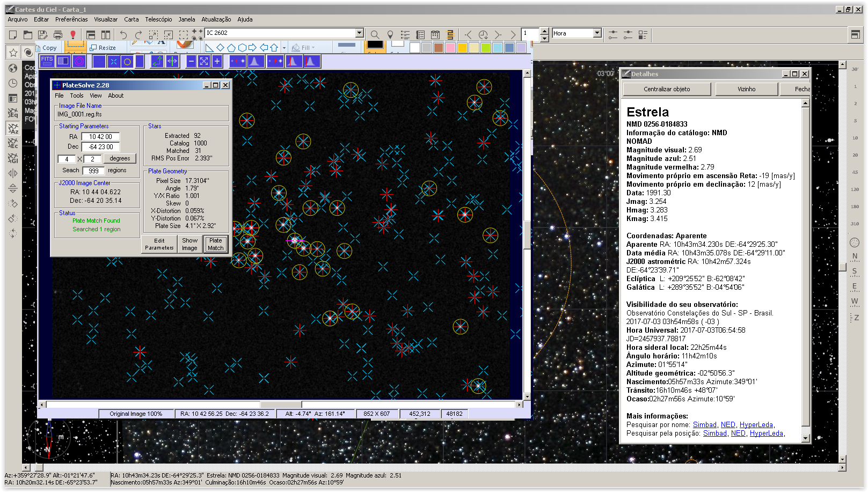This screenshot has width=868, height=492.
Task: Toggle the star icon in the left toolbar
Action: (13, 53)
